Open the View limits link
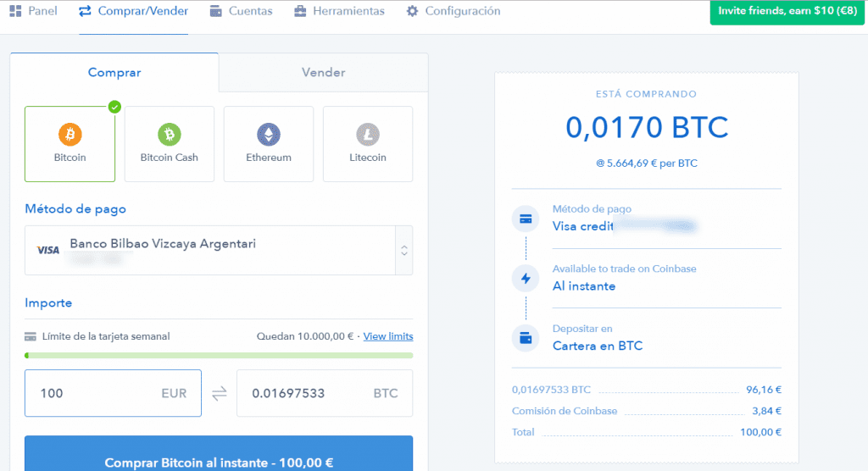The width and height of the screenshot is (868, 471). [388, 336]
